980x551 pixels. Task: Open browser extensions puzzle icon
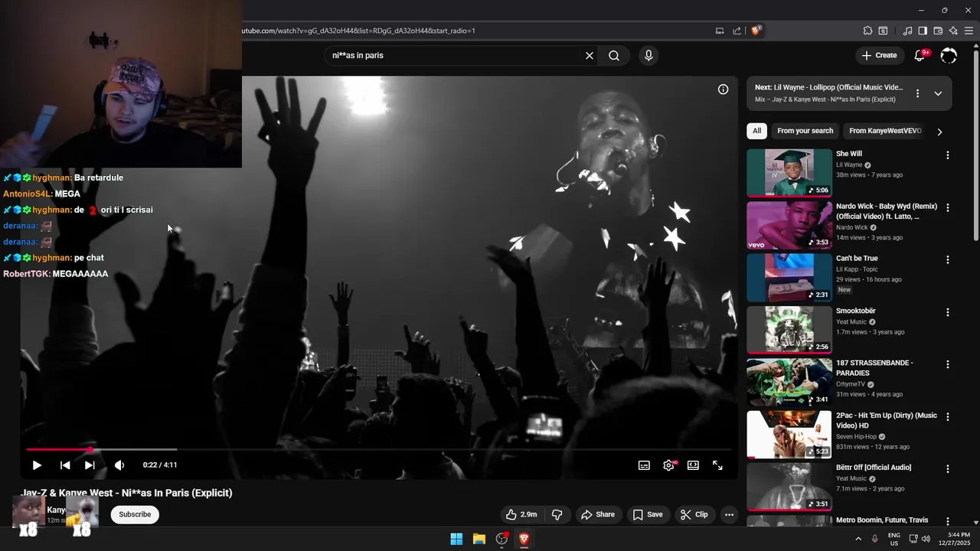[x=867, y=31]
